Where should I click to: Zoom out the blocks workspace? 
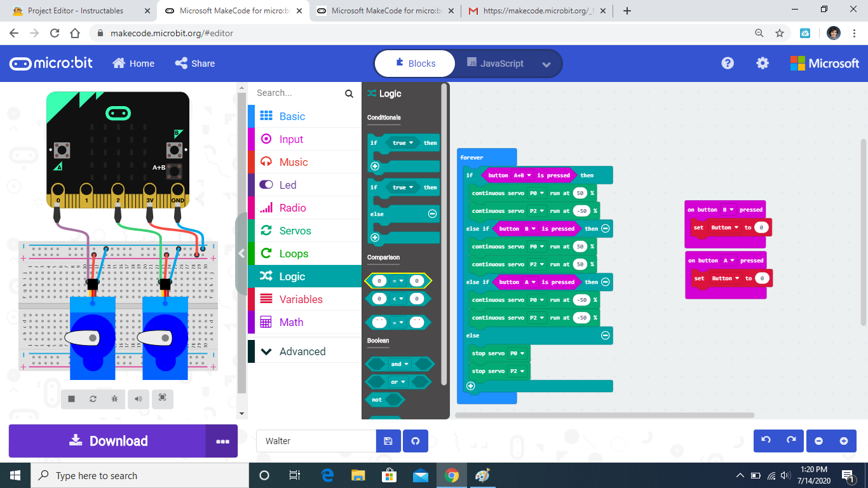(818, 441)
